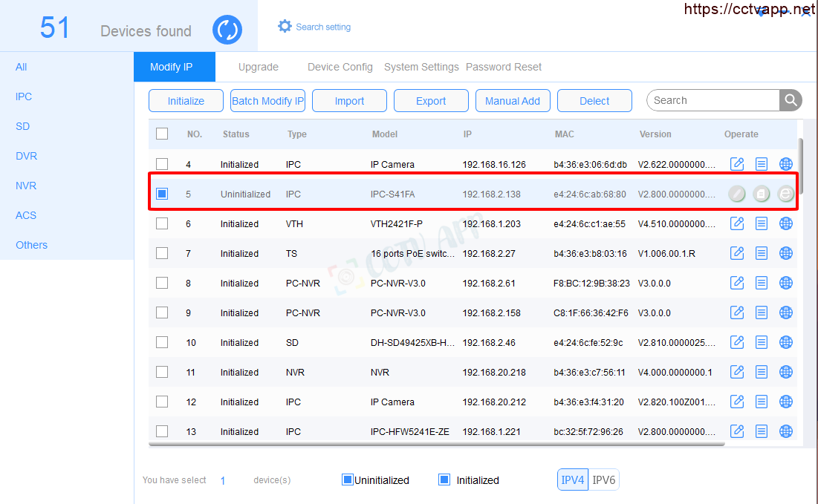Click in the Search text field

[x=713, y=100]
